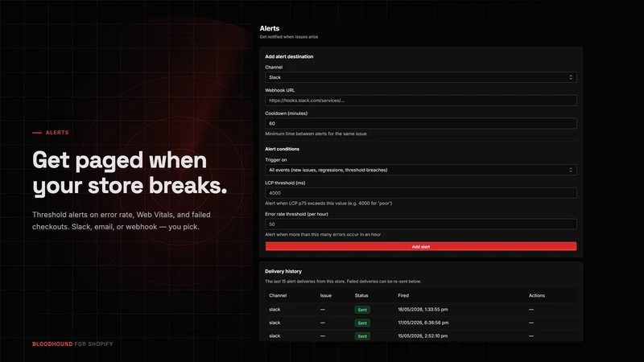Click the slack cell in the 17/05/2026 row
Screen dimensions: 644x362
click(275, 323)
